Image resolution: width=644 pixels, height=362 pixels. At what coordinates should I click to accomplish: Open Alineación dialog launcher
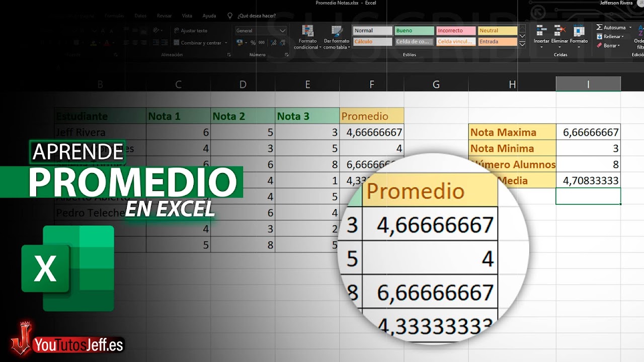click(229, 55)
